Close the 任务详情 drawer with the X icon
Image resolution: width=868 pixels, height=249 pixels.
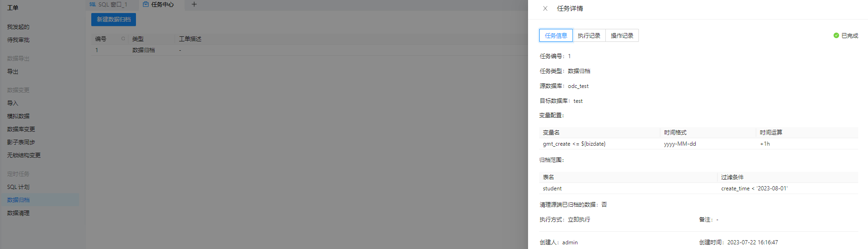545,8
